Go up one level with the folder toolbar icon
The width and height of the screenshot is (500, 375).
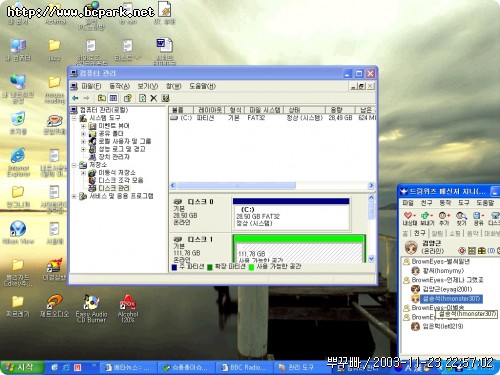coord(102,98)
